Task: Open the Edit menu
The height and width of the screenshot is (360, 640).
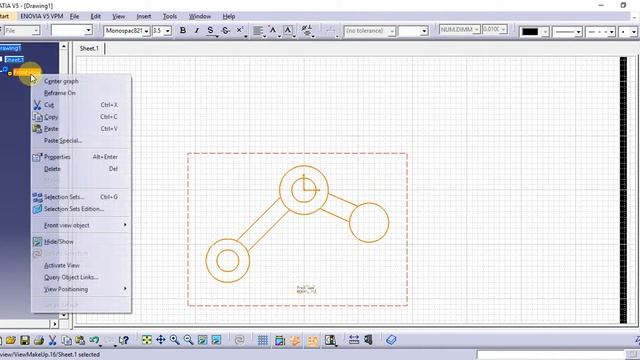Action: point(96,16)
